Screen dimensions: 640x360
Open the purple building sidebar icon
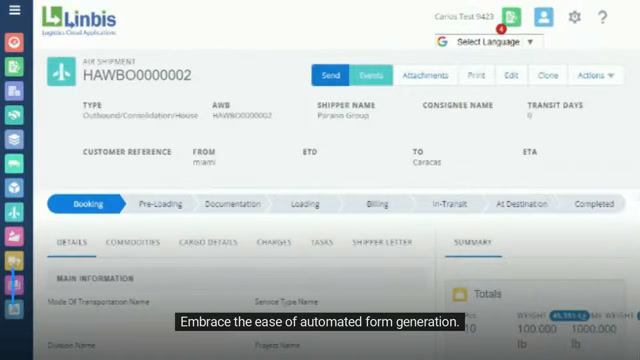14,91
